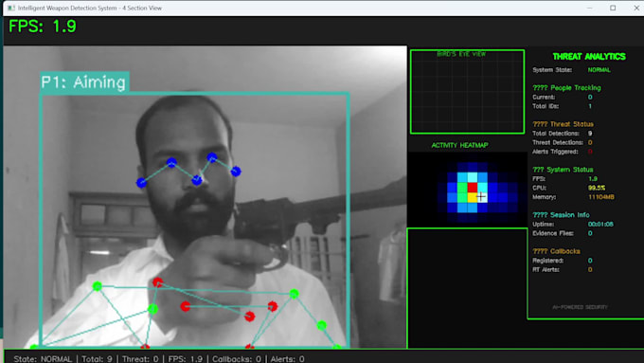Click the 'Total Detections:' label
The height and width of the screenshot is (363, 644).
(x=556, y=134)
